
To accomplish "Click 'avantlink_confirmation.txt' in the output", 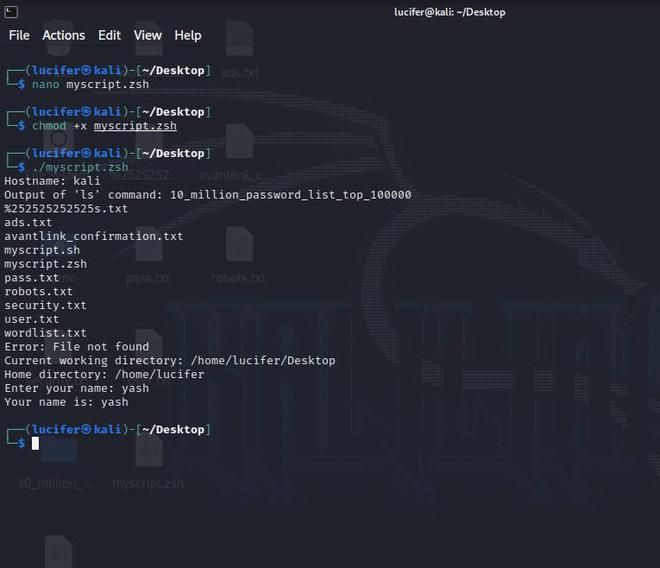I will [x=94, y=236].
